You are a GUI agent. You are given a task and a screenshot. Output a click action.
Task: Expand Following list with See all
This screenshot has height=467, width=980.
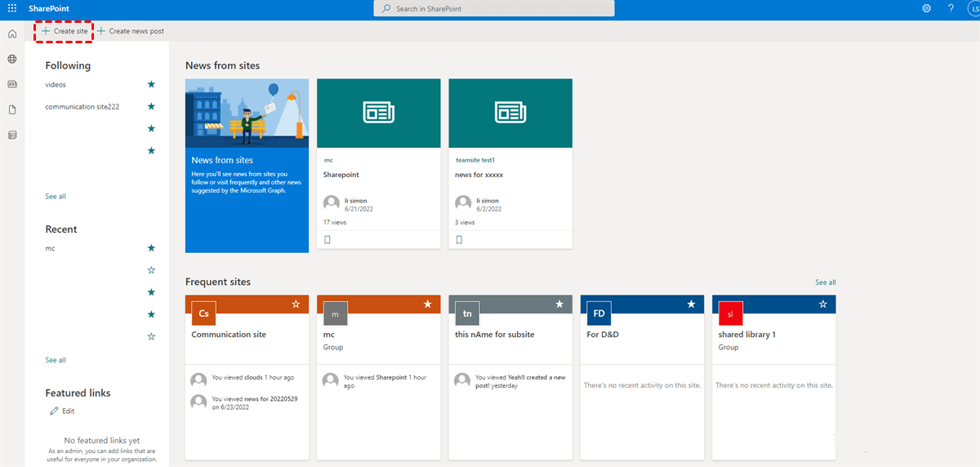pos(56,197)
